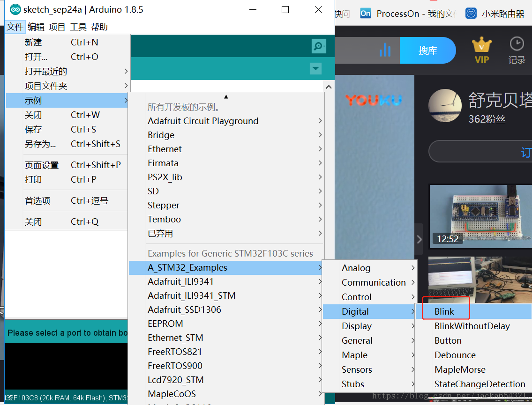Screen dimensions: 532x405
Task: Select A_STM32_Examples entry
Action: (x=225, y=268)
